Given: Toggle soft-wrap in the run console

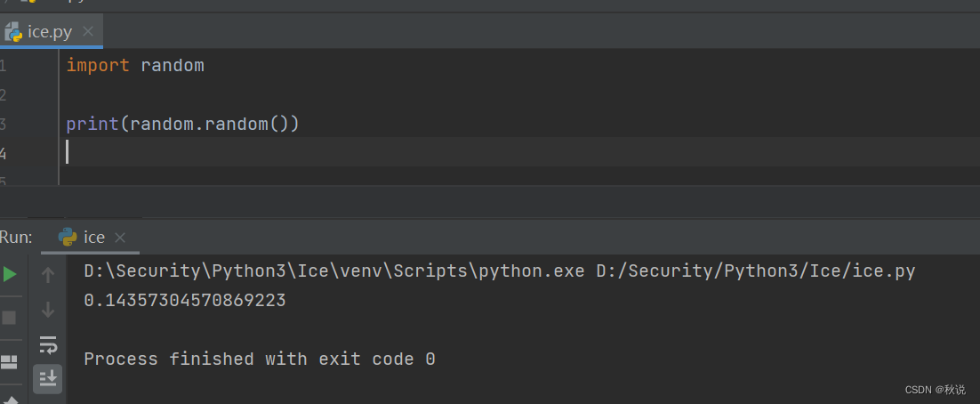Looking at the screenshot, I should [x=48, y=344].
